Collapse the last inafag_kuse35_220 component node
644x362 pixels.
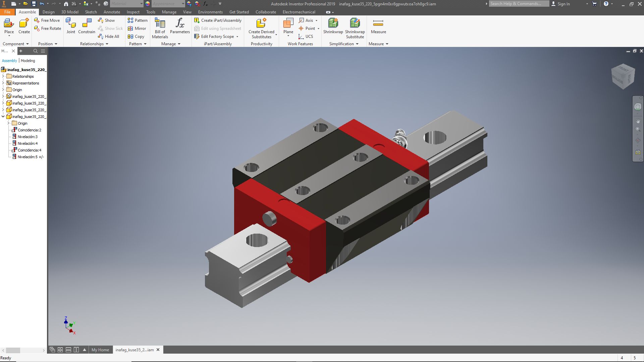[3, 117]
